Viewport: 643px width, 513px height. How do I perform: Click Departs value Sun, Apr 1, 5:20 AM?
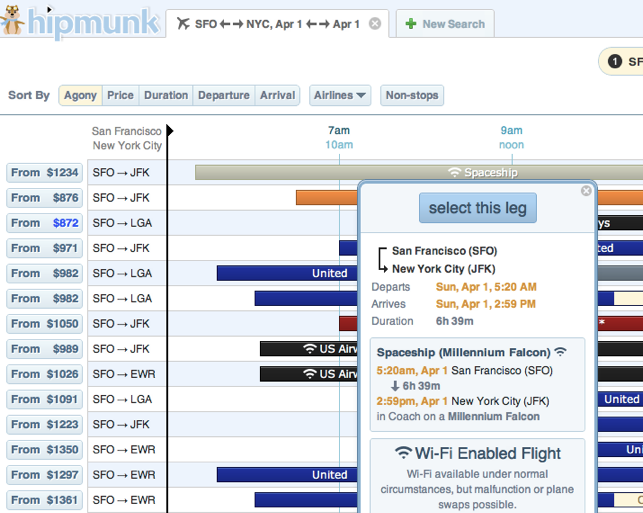pos(486,287)
